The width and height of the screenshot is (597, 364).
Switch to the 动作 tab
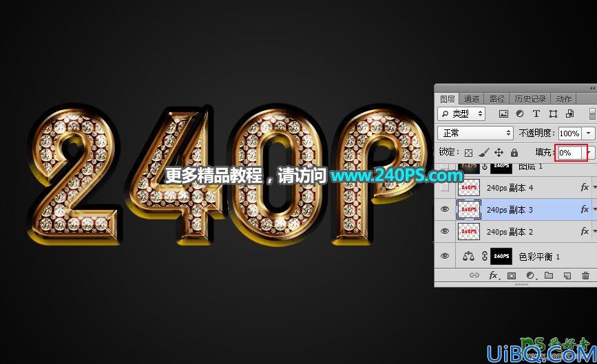564,99
